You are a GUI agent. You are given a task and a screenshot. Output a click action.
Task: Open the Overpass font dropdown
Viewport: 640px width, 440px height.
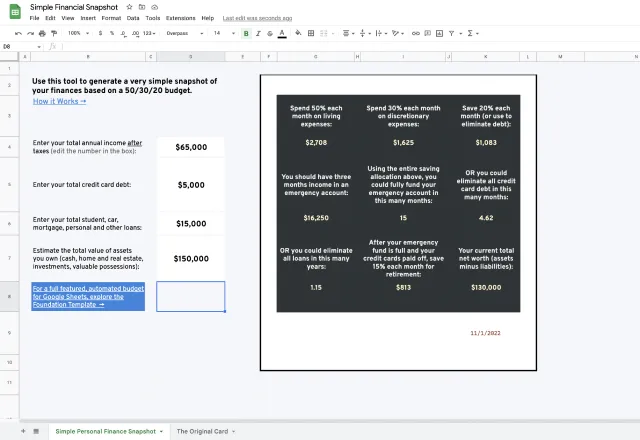click(x=184, y=33)
